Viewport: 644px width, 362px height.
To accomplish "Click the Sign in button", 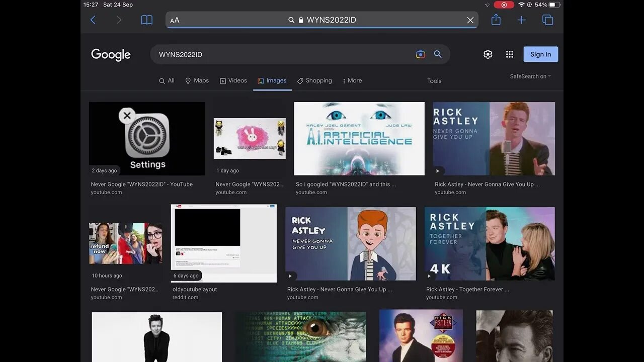I will tap(541, 54).
